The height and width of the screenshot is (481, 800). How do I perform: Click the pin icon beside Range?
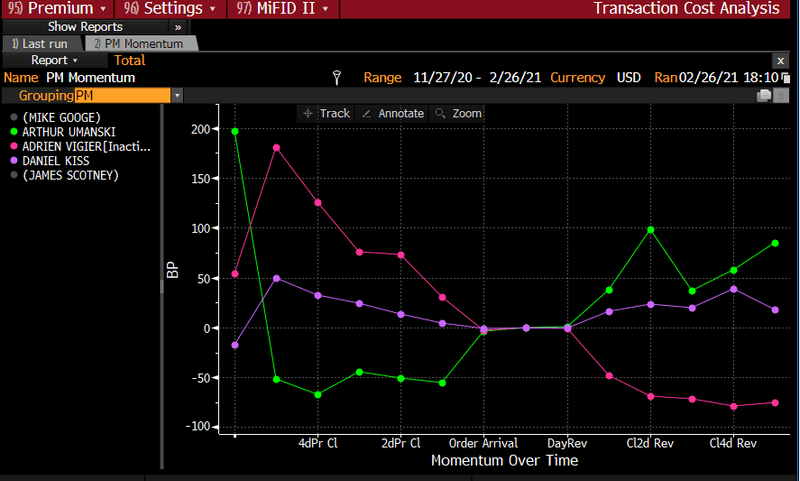(x=337, y=78)
